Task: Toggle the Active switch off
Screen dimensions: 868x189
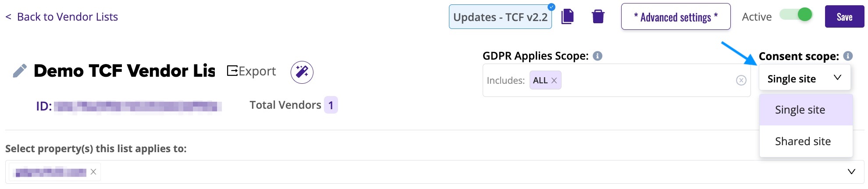Action: [796, 15]
